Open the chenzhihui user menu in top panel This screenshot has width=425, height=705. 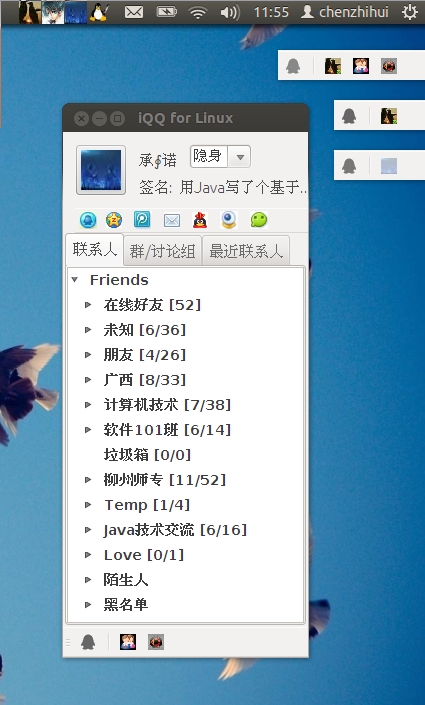pyautogui.click(x=344, y=12)
